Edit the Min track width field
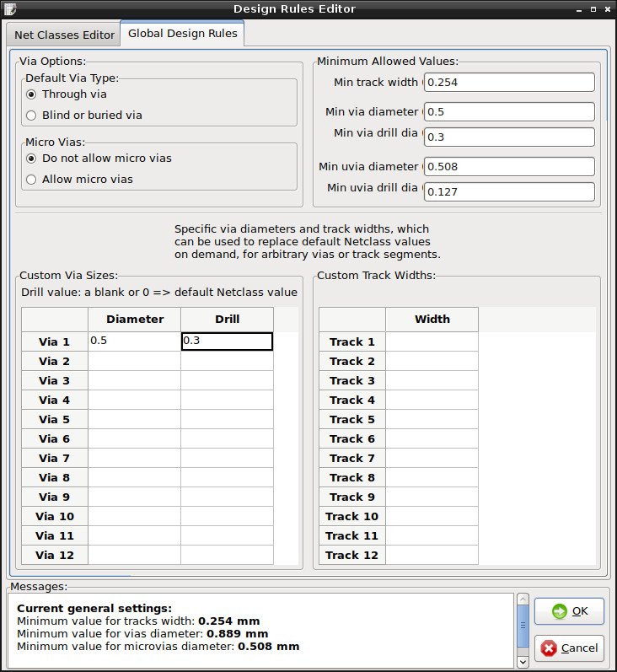 click(509, 82)
